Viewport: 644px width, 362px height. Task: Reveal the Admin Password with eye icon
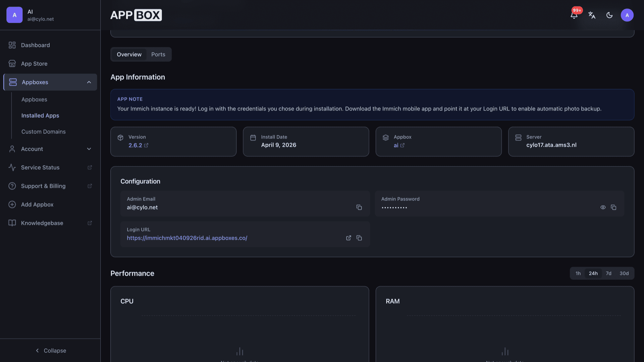coord(603,207)
